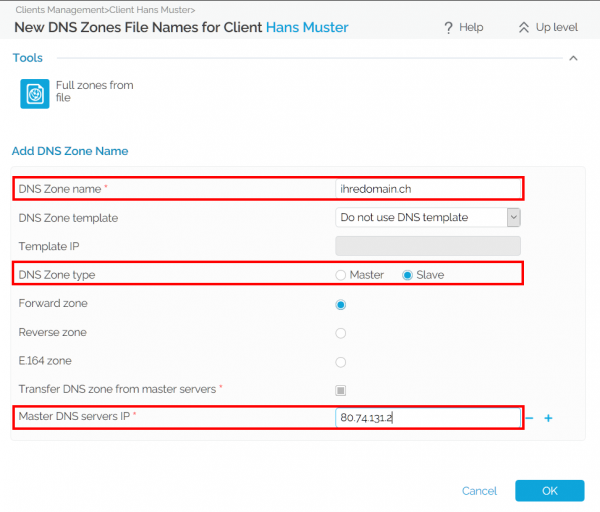Choose the E.164 zone radio button
The height and width of the screenshot is (512, 600).
[341, 362]
